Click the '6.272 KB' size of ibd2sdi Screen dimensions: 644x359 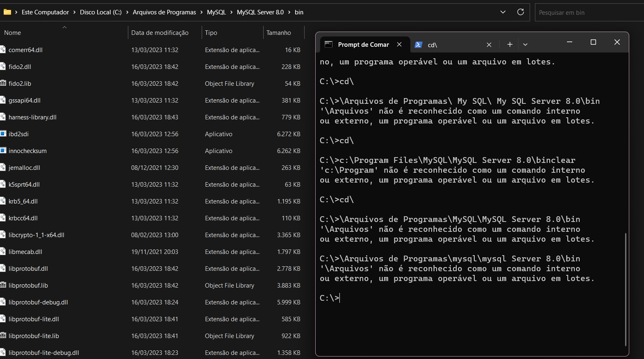click(289, 134)
